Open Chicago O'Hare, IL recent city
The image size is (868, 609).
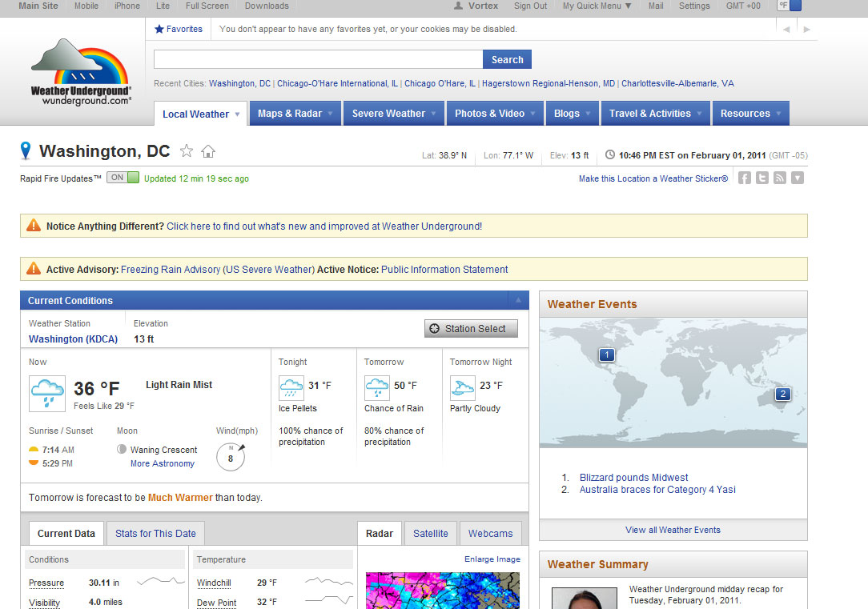tap(440, 83)
